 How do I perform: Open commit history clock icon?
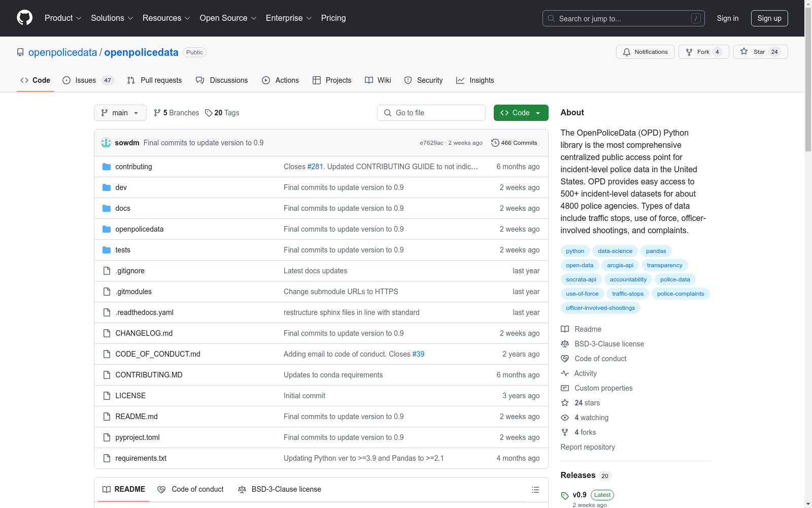click(x=495, y=143)
